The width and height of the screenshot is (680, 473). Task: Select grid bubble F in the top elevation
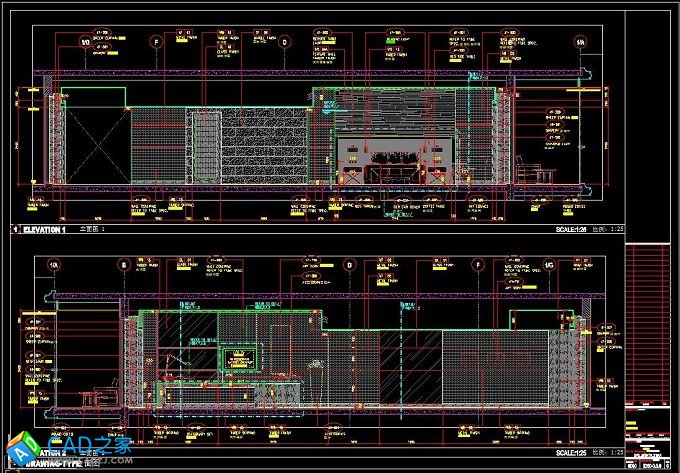point(155,43)
